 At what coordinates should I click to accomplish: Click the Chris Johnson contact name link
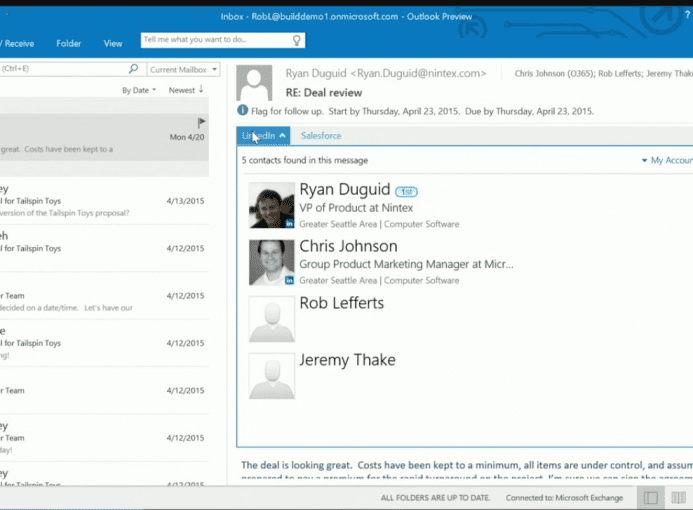pos(348,246)
